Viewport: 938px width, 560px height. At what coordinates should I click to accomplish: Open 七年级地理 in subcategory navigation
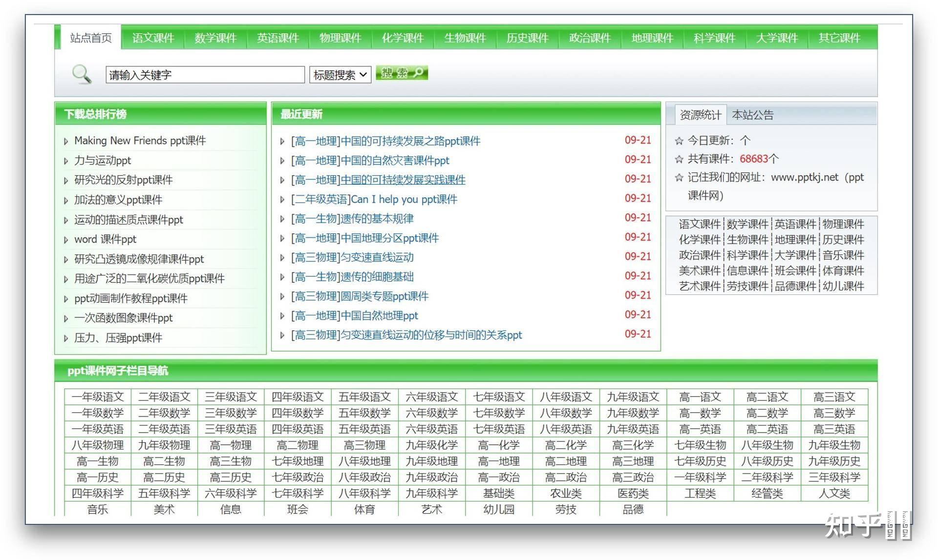tap(298, 461)
